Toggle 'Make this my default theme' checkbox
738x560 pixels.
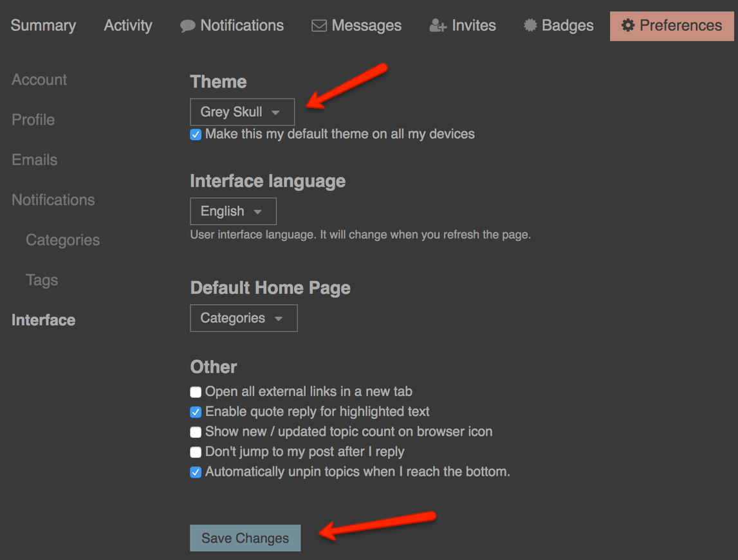click(196, 135)
